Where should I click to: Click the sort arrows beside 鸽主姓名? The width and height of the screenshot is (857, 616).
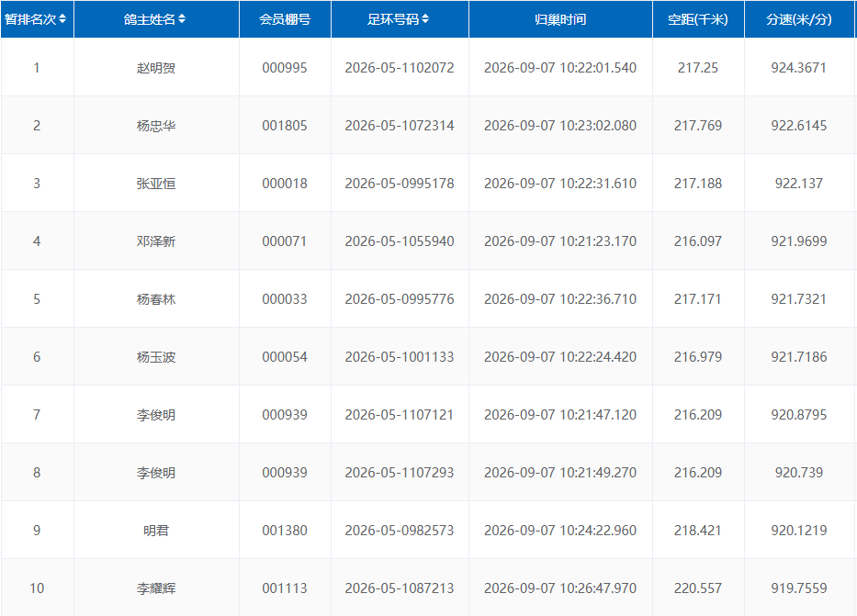point(182,19)
